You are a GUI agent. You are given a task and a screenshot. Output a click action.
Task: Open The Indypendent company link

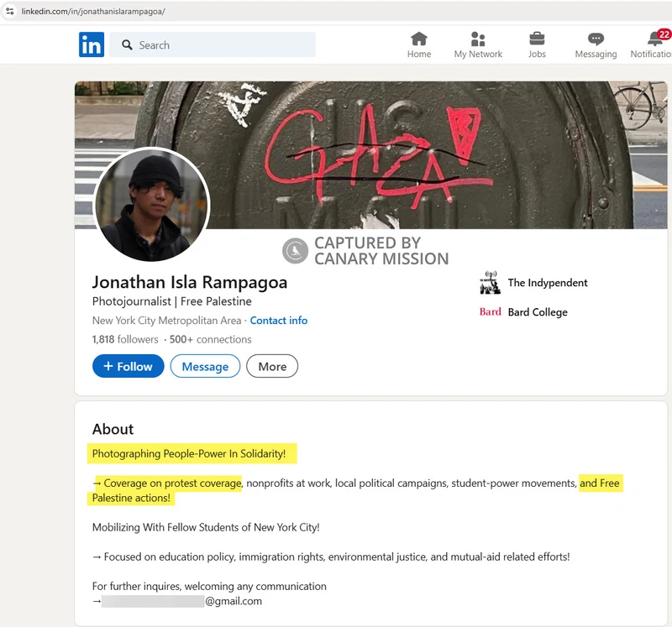[x=548, y=283]
